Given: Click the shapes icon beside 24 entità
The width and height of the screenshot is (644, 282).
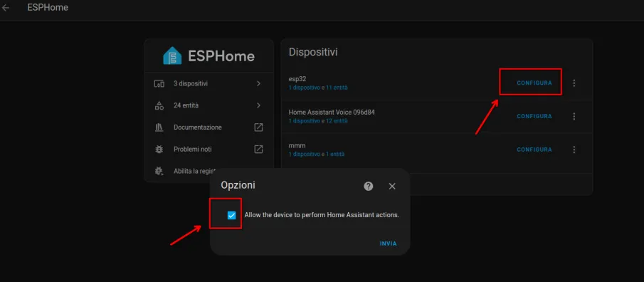Looking at the screenshot, I should [159, 105].
